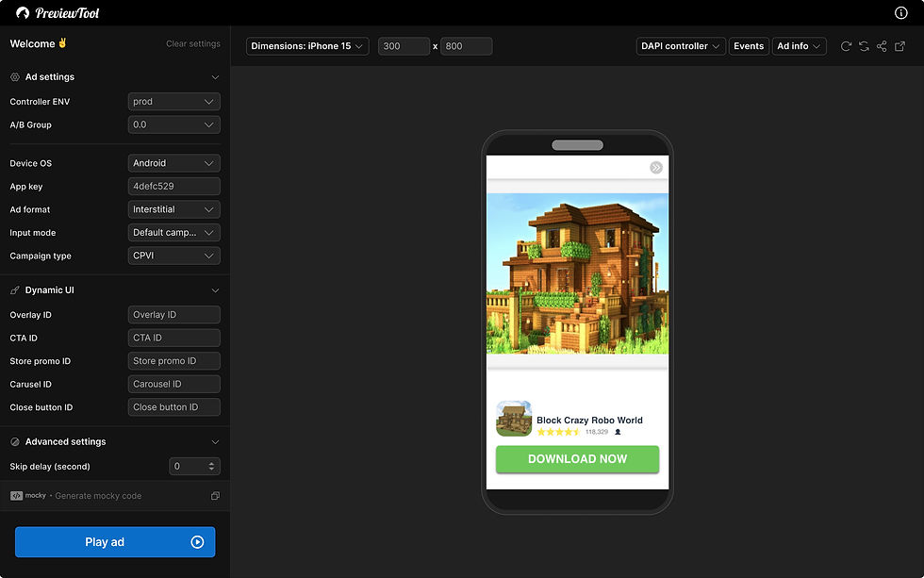Click the user icon beside 118,329 ratings

coord(618,432)
